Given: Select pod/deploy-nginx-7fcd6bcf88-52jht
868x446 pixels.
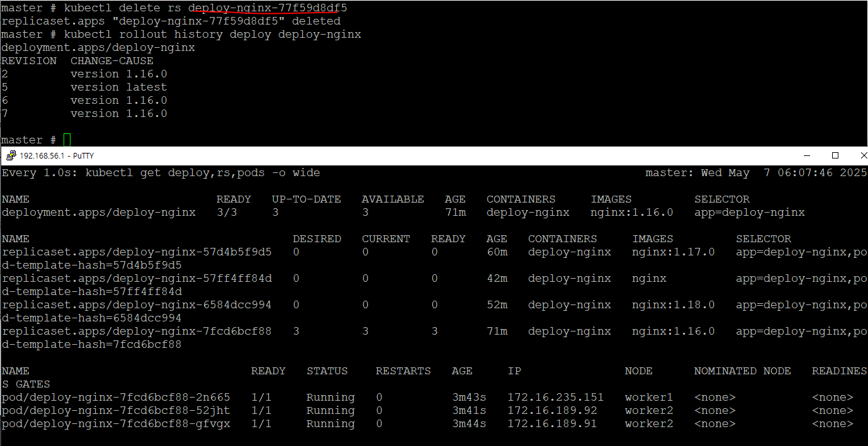Looking at the screenshot, I should (x=116, y=410).
